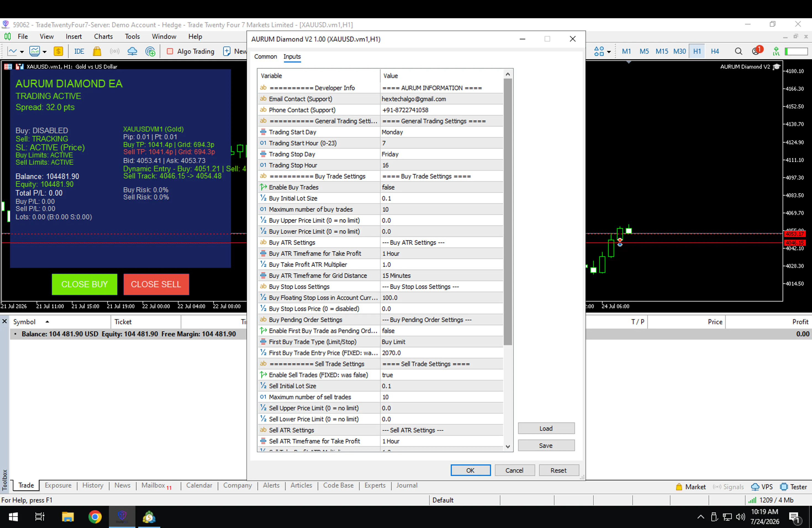Click the Market shopping bag toolbar icon
The height and width of the screenshot is (528, 812).
pos(97,52)
